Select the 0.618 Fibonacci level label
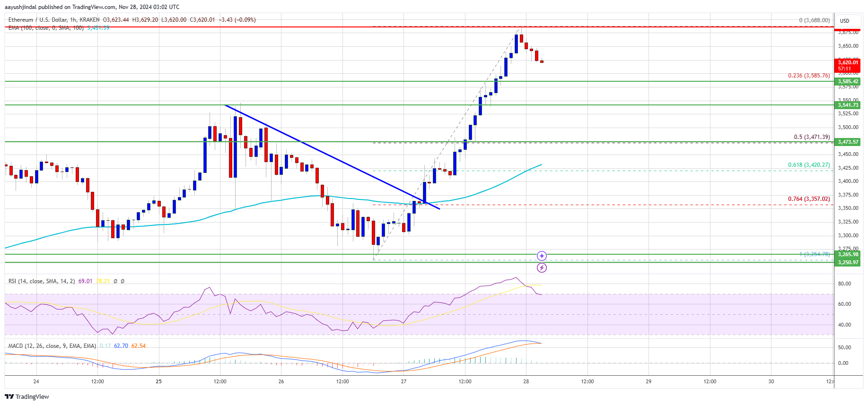 809,165
